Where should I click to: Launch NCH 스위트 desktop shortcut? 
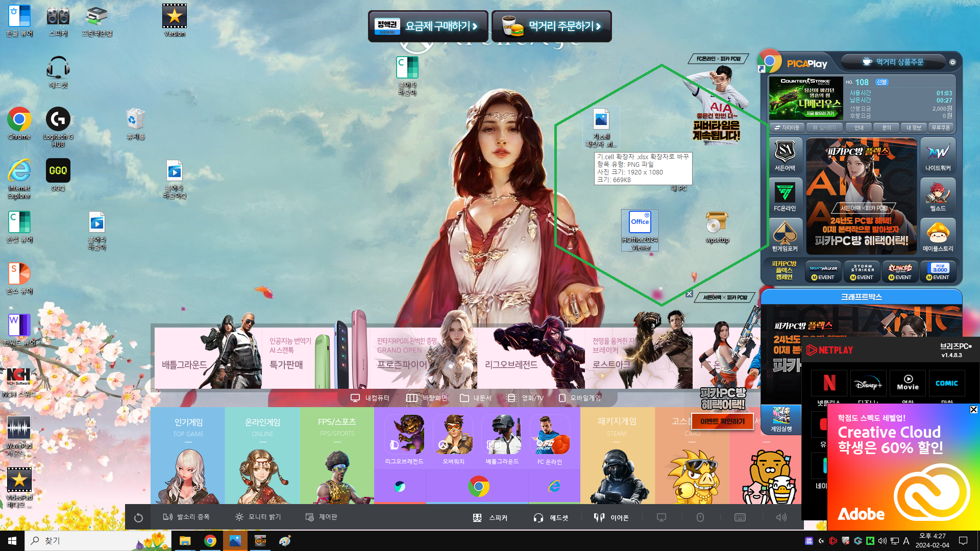coord(19,381)
